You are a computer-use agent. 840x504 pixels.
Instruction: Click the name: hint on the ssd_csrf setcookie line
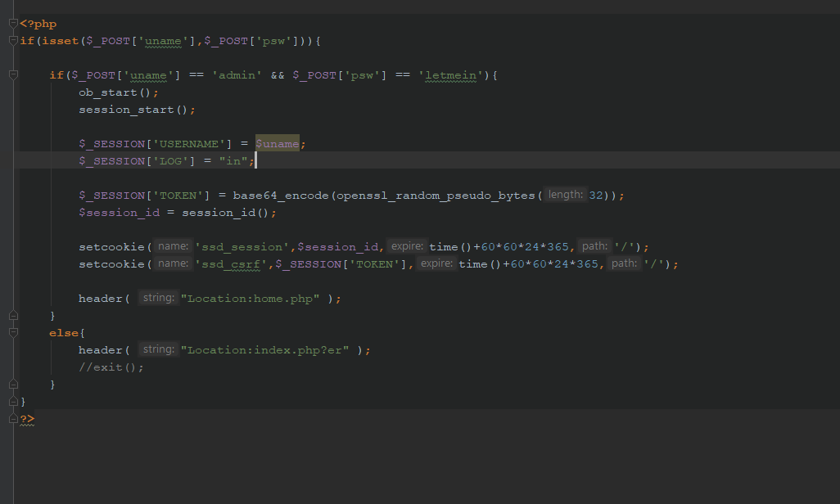(x=173, y=263)
